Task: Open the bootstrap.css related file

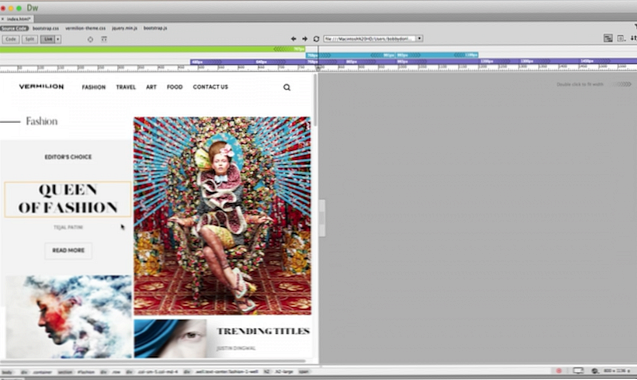Action: click(46, 28)
